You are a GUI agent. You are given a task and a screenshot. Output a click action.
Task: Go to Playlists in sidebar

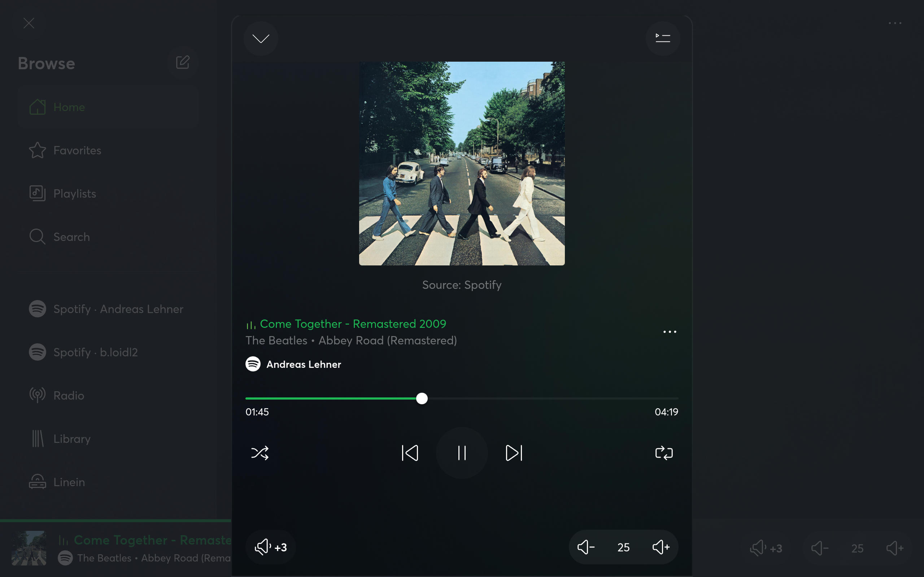[x=74, y=194]
